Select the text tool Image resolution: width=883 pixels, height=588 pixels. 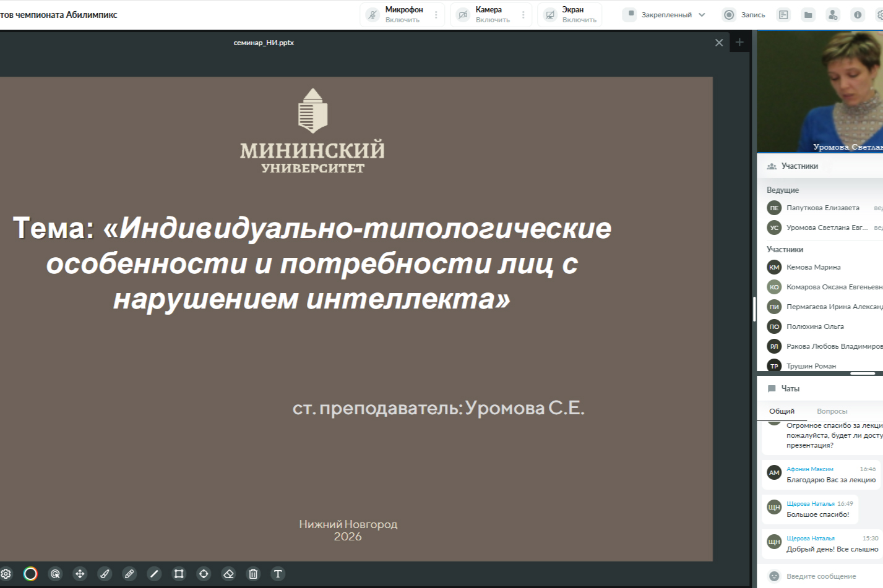tap(278, 574)
